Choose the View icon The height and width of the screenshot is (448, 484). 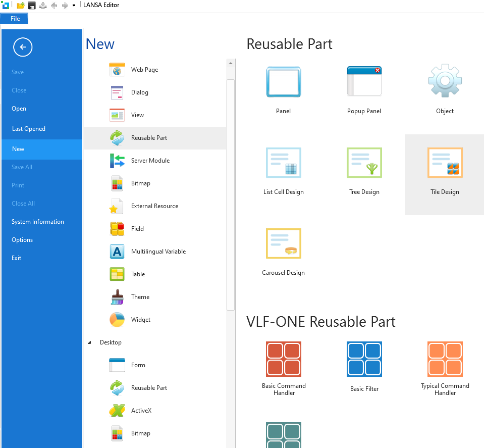pyautogui.click(x=117, y=115)
